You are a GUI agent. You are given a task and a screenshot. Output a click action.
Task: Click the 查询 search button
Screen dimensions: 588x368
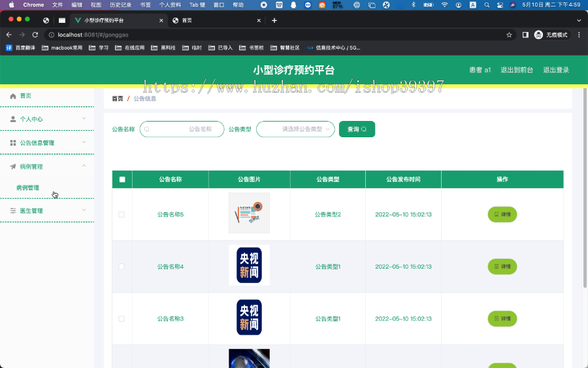[357, 129]
